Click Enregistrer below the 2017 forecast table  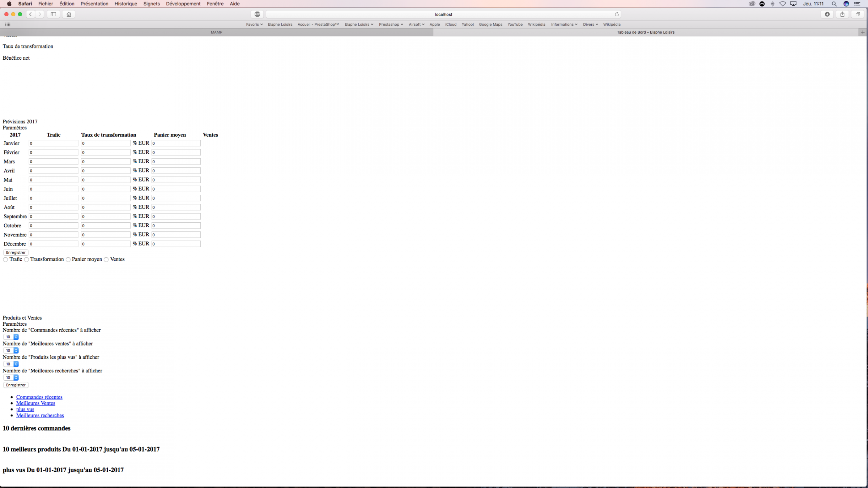[16, 252]
